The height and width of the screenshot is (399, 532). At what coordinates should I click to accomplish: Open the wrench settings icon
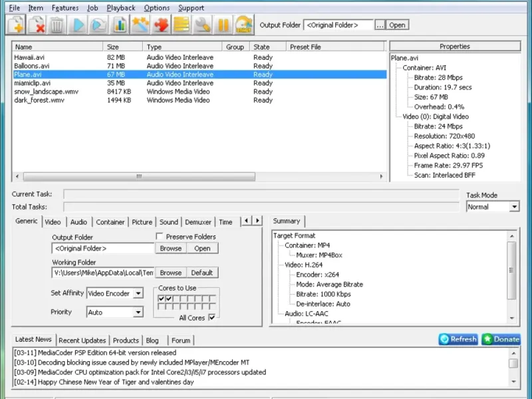[202, 25]
